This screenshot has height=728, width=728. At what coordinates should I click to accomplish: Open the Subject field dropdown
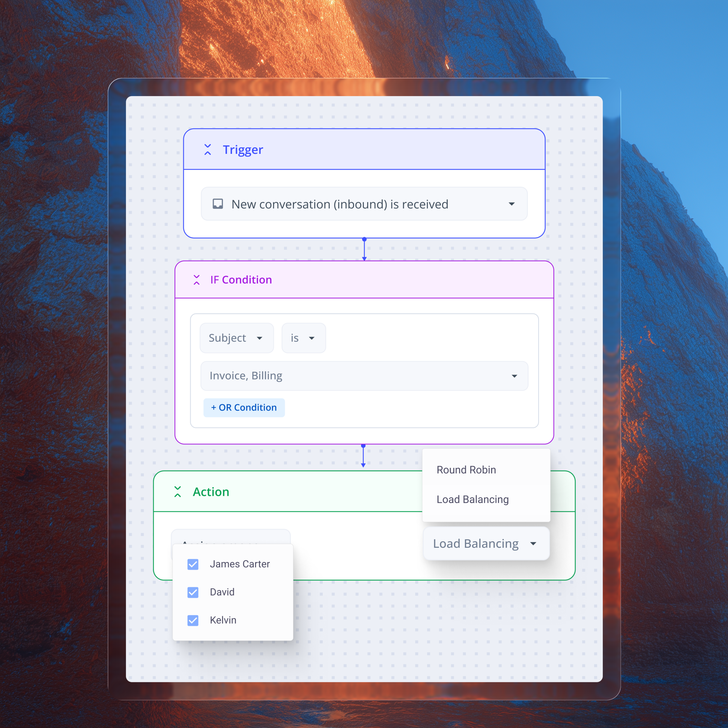236,338
